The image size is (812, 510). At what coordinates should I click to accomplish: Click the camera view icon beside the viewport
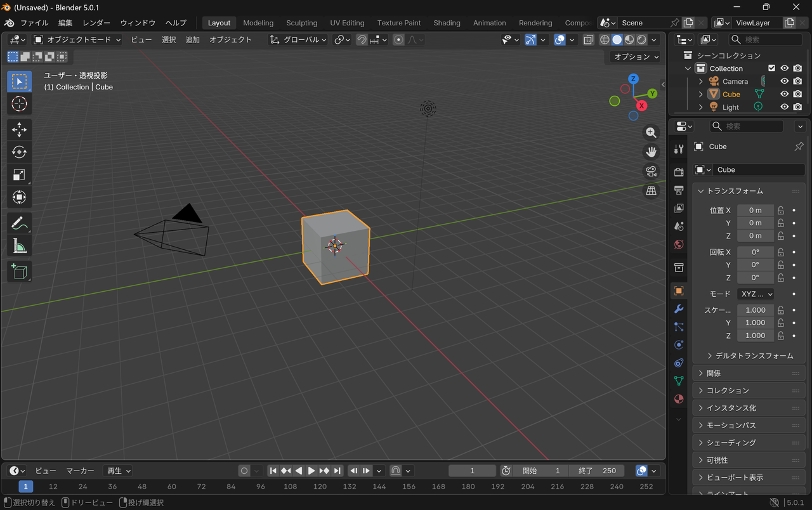coord(651,171)
